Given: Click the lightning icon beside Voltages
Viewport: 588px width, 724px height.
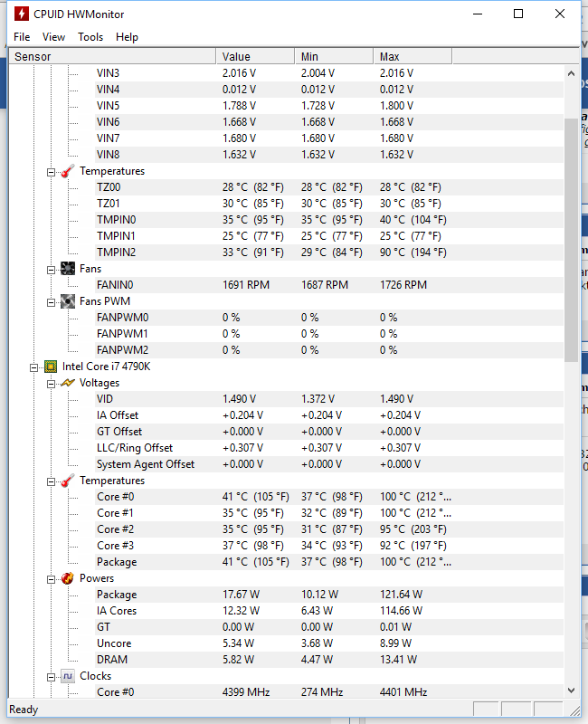Looking at the screenshot, I should tap(67, 383).
